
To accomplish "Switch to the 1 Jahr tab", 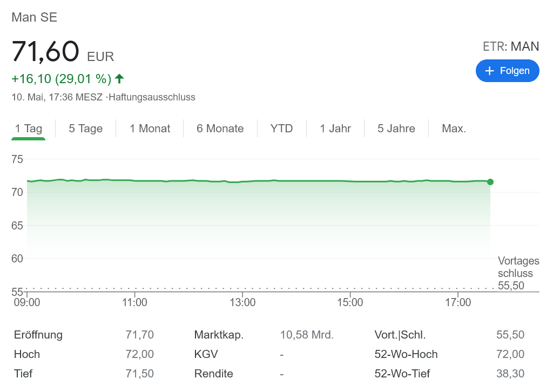I will pos(335,129).
